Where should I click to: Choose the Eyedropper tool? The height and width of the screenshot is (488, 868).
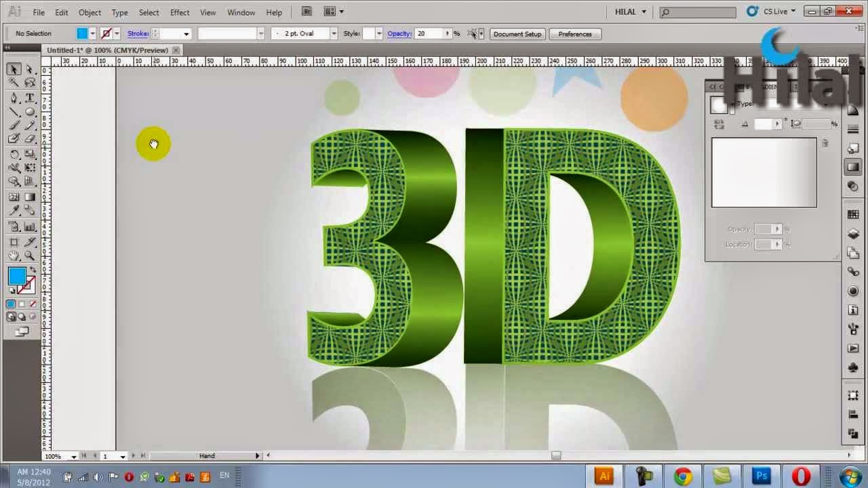coord(14,211)
